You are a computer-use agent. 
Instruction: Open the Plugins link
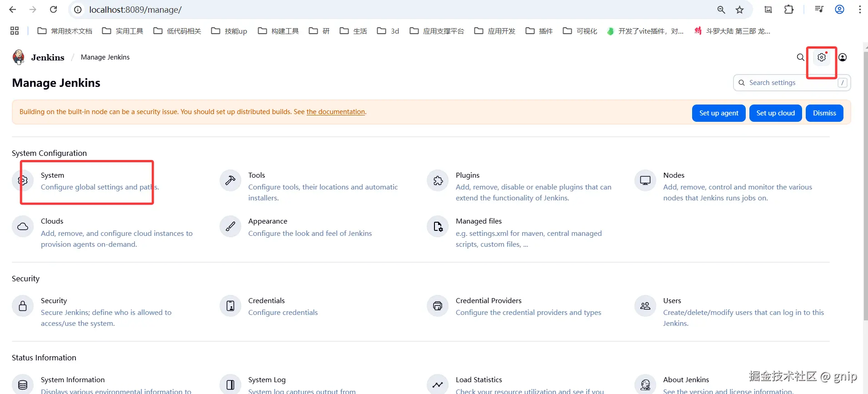click(467, 175)
